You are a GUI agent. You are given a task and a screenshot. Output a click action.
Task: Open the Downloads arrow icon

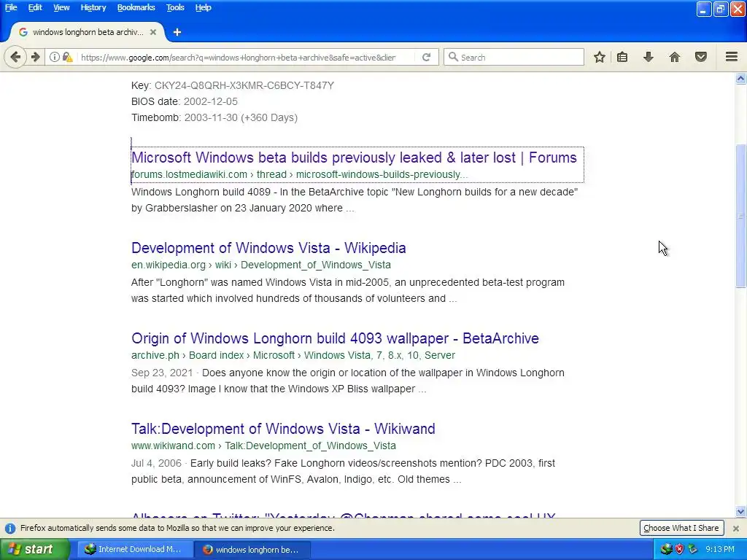pyautogui.click(x=649, y=57)
